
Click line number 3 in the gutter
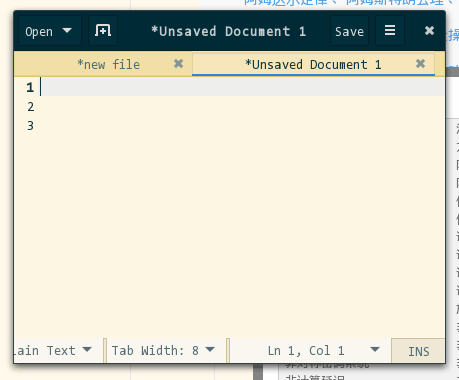(30, 126)
